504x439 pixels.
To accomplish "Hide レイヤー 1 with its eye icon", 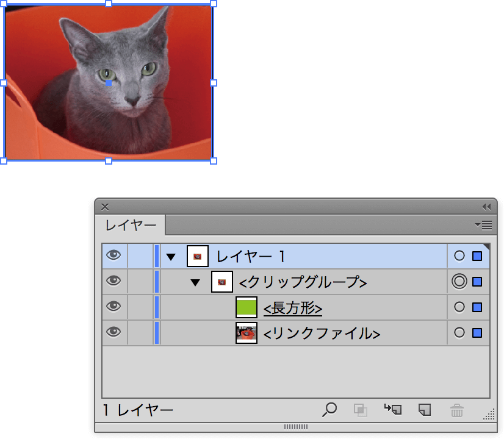I will point(113,255).
